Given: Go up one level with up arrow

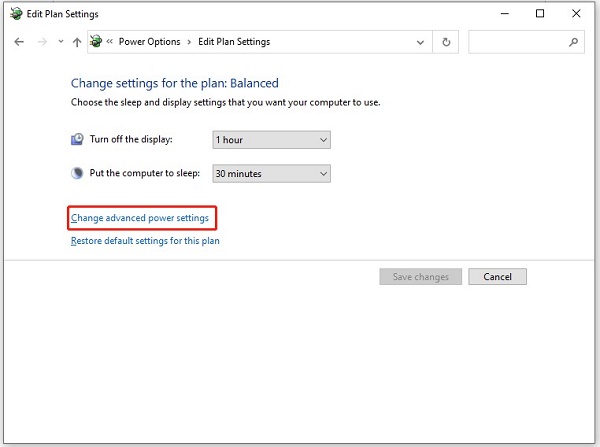Looking at the screenshot, I should (x=77, y=42).
